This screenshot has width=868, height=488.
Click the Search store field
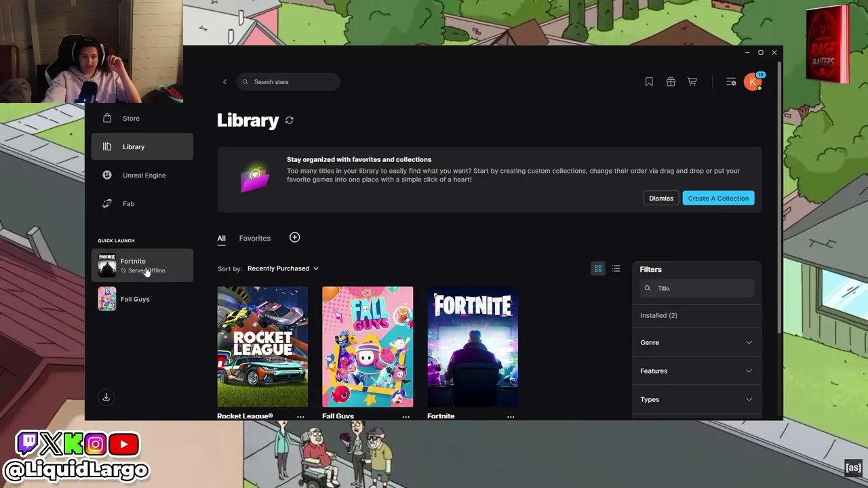pos(288,82)
